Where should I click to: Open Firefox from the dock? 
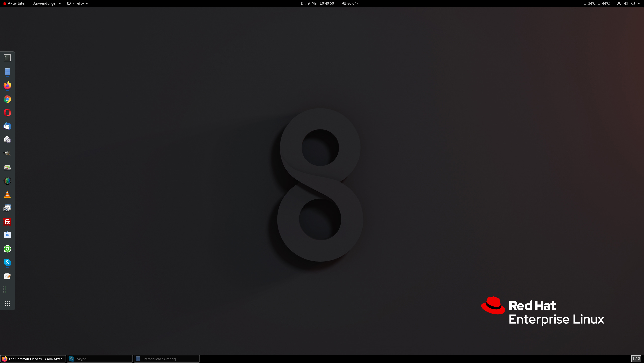pos(7,85)
